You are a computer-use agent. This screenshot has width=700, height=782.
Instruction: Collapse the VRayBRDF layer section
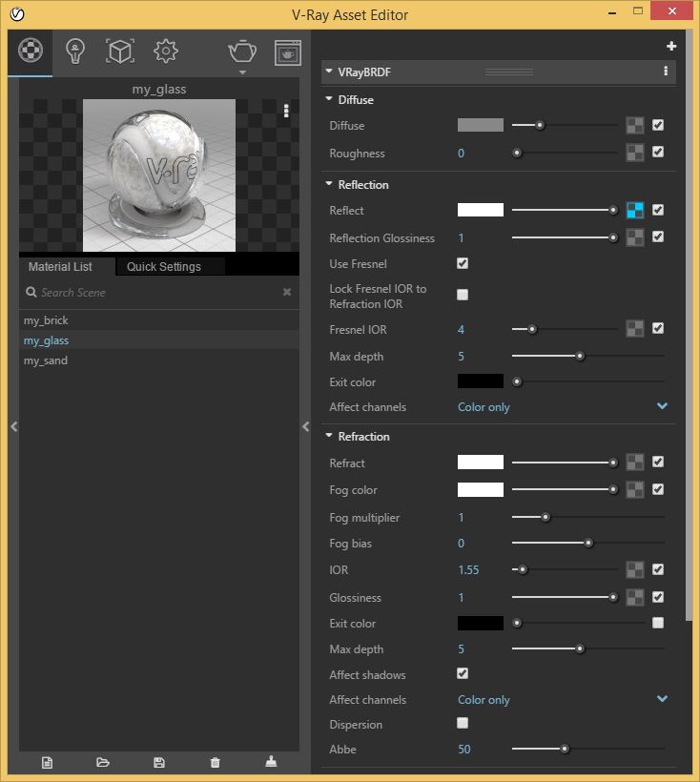(x=329, y=72)
